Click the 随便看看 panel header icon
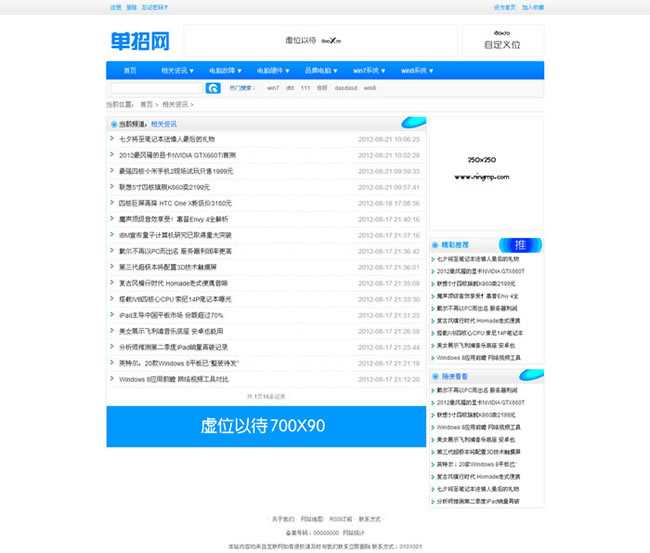 point(435,376)
